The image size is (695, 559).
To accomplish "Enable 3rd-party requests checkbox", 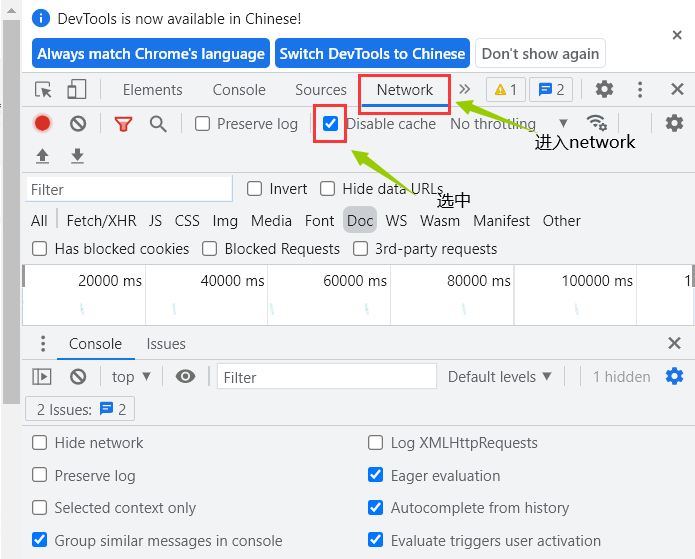I will pos(360,249).
